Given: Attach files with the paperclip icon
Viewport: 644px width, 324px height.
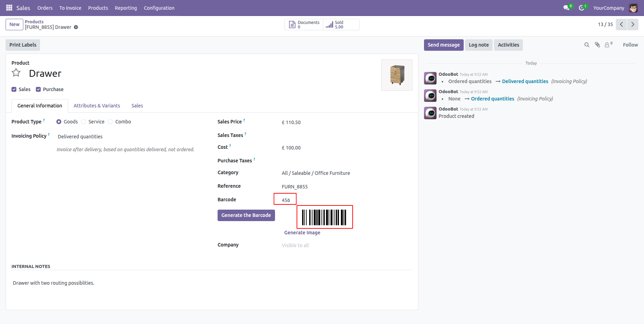Looking at the screenshot, I should [x=597, y=45].
